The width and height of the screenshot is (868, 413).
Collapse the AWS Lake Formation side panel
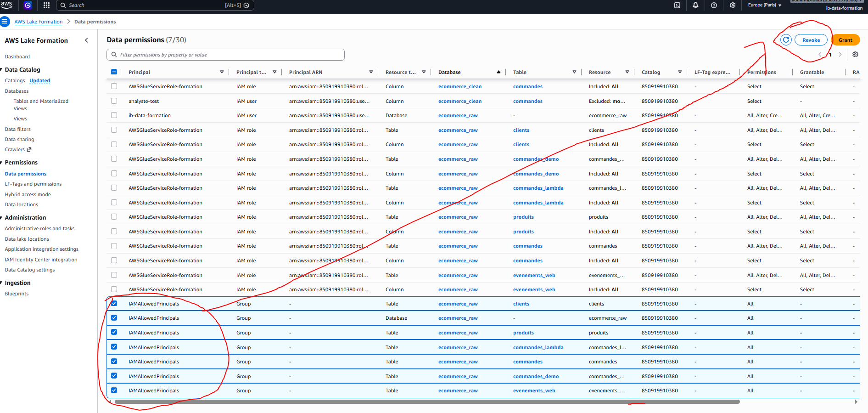(x=86, y=40)
